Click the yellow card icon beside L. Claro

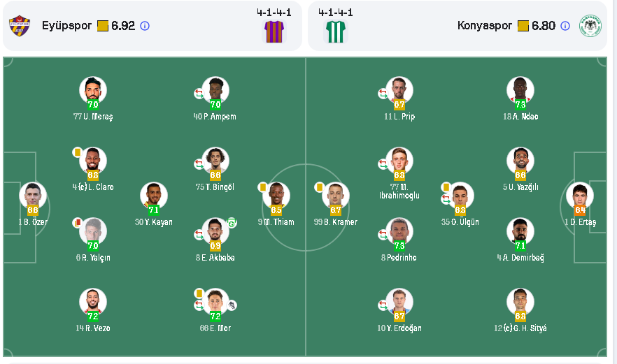point(77,152)
